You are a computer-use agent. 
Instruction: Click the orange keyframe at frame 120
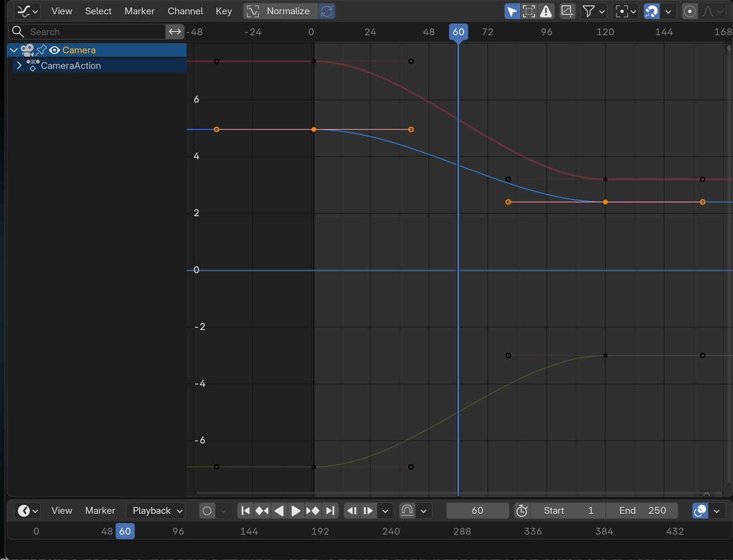pyautogui.click(x=606, y=202)
